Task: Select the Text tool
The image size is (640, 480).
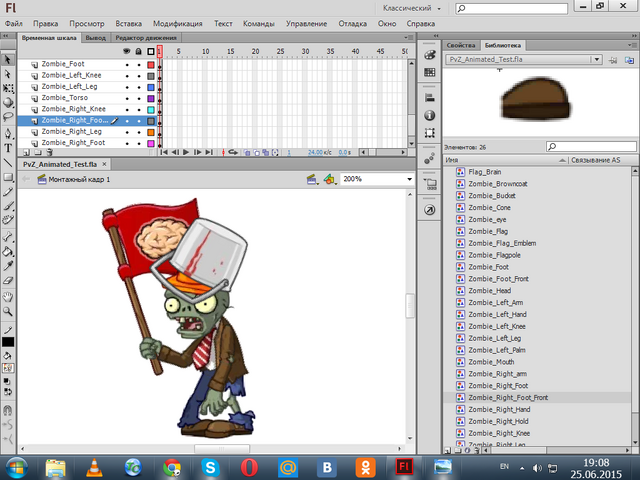Action: point(8,148)
